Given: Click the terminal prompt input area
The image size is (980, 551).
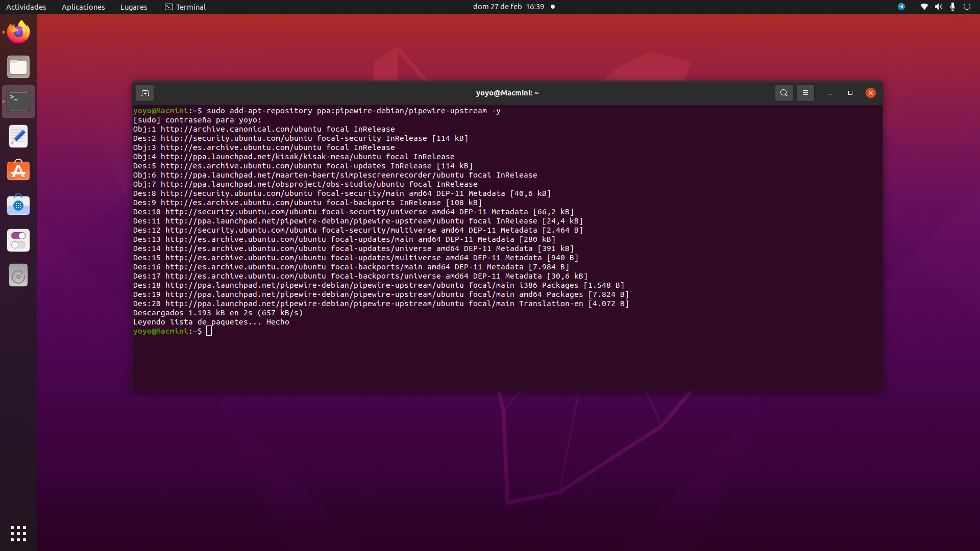Looking at the screenshot, I should point(209,331).
